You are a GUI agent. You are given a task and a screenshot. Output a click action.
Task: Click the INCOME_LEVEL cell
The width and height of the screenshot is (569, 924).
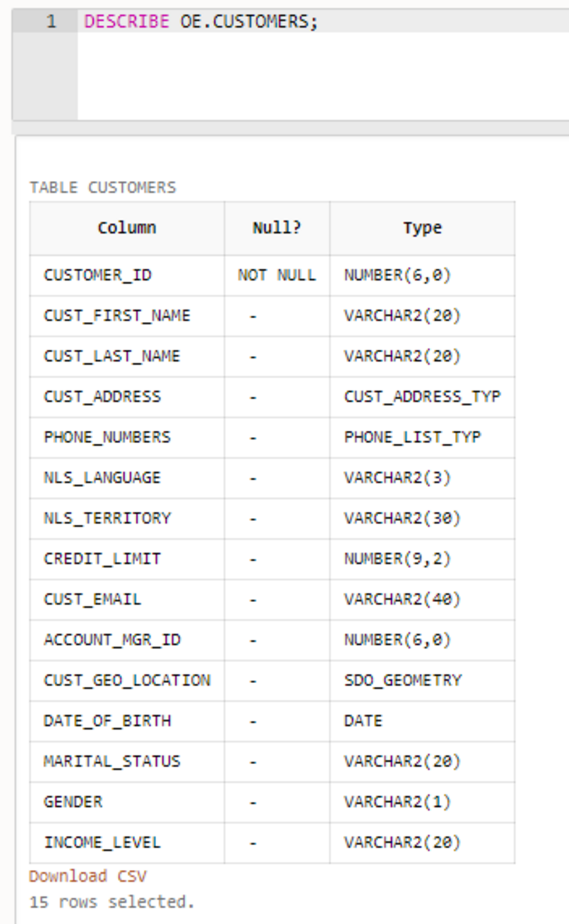[102, 843]
